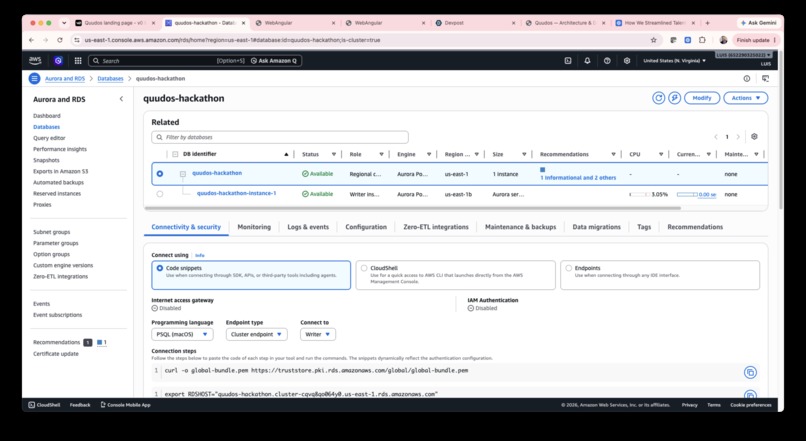Viewport: 806px width, 441px height.
Task: Open the Programming language PSQL (macOS) dropdown
Action: [x=182, y=334]
